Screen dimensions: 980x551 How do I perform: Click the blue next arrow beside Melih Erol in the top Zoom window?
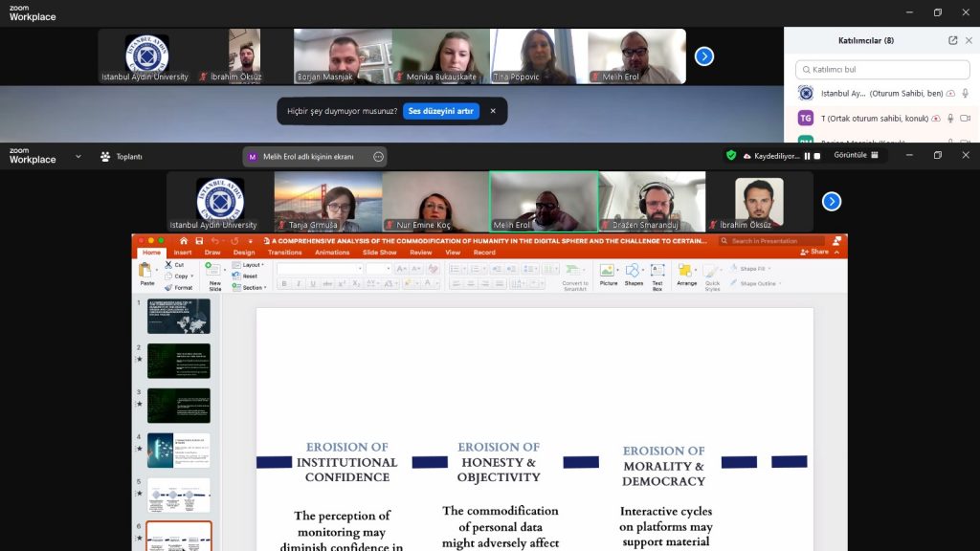pyautogui.click(x=703, y=56)
